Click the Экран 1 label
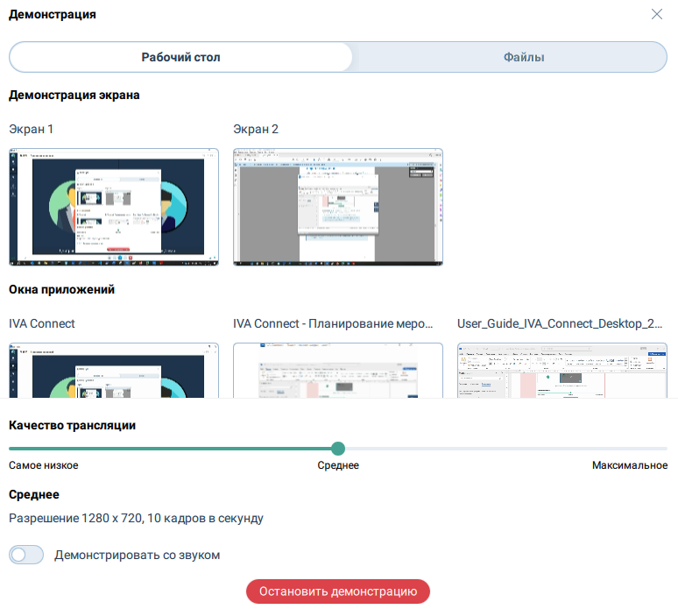Screen dimensions: 678x616 tap(32, 129)
